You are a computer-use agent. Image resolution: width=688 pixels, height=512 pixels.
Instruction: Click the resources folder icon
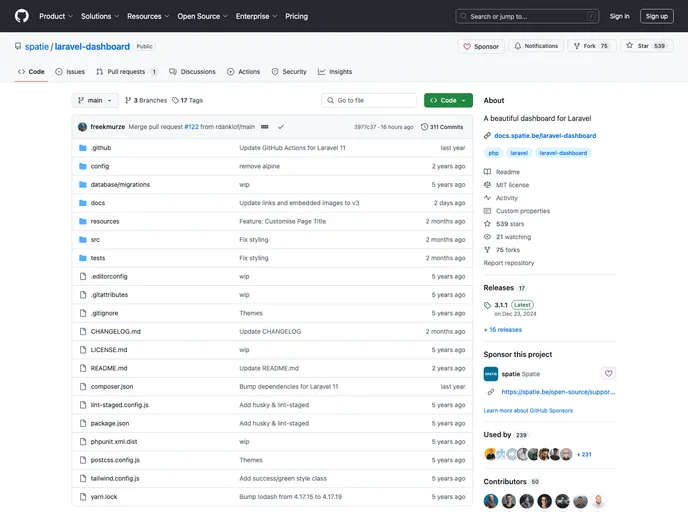pos(82,222)
